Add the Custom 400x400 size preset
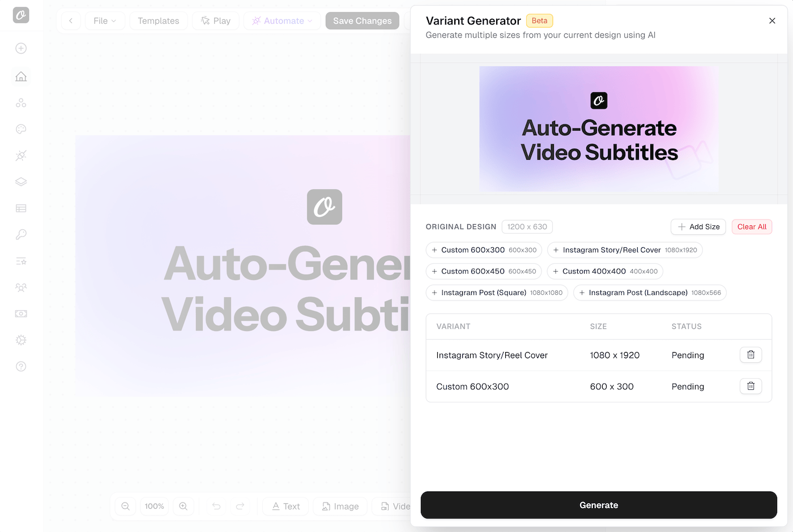This screenshot has width=793, height=532. point(604,272)
